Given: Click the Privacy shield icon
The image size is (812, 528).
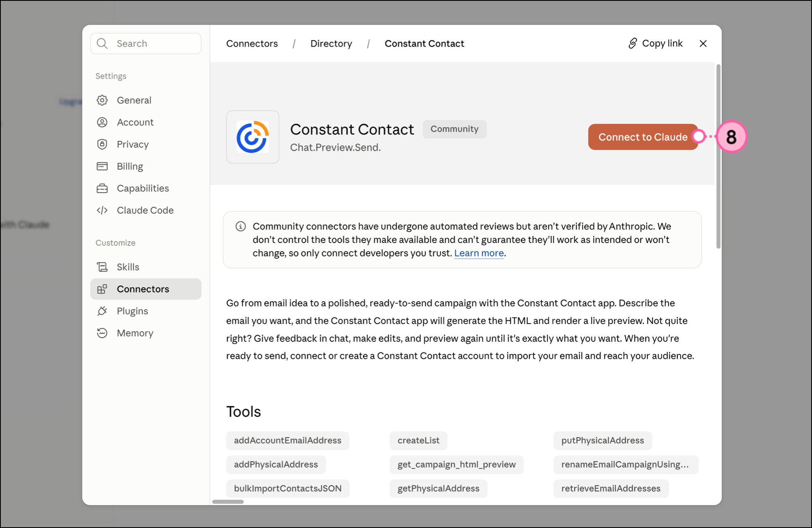Looking at the screenshot, I should tap(102, 144).
